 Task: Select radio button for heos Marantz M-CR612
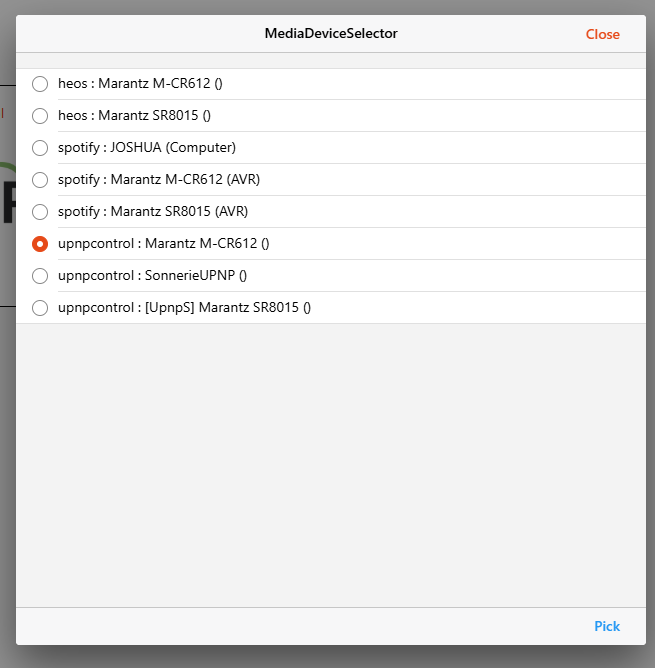click(40, 84)
